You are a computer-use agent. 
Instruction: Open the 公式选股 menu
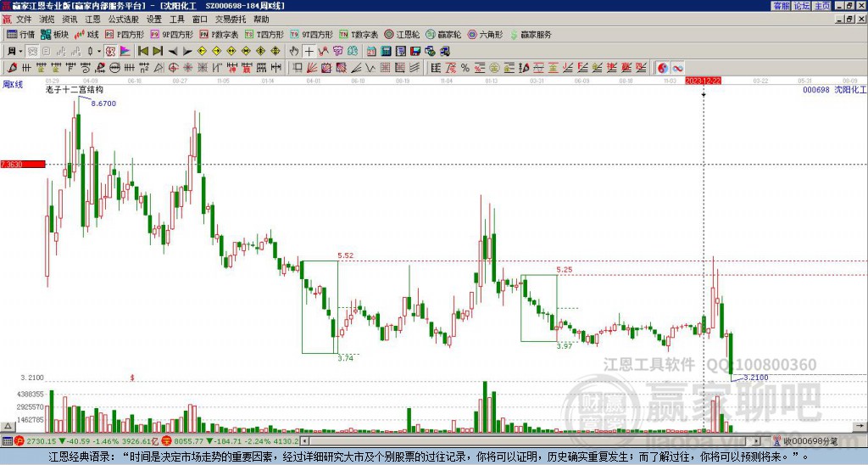coord(124,20)
